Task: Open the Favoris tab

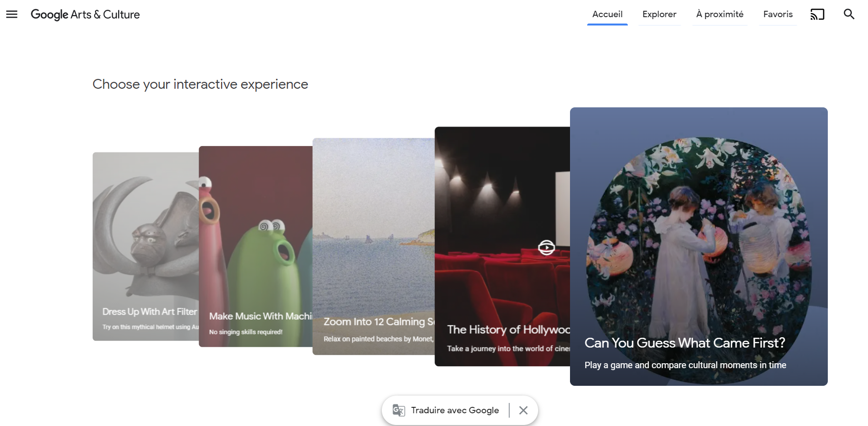Action: [778, 14]
